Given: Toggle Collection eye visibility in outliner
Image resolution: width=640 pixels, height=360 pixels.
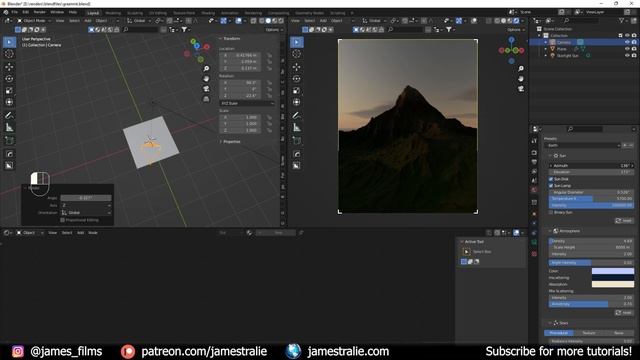Looking at the screenshot, I should 627,36.
